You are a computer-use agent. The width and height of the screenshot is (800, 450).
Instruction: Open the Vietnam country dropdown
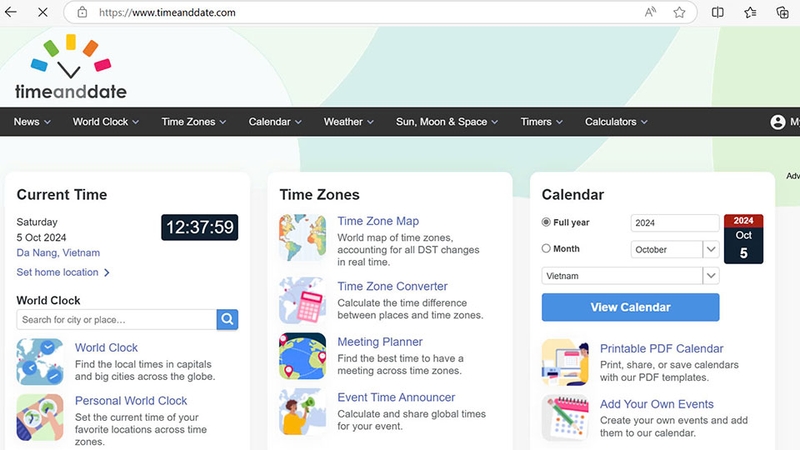pyautogui.click(x=631, y=276)
